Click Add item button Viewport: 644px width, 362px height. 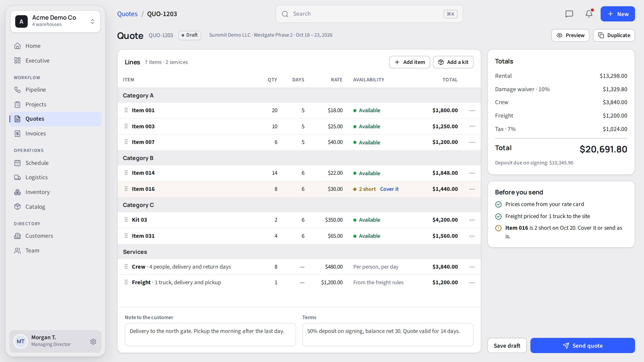coord(409,62)
